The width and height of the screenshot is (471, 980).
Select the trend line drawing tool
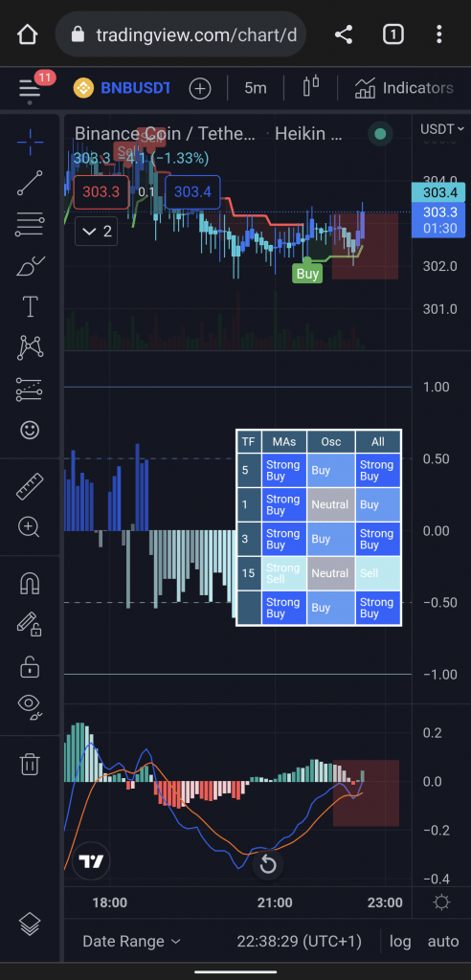[30, 183]
